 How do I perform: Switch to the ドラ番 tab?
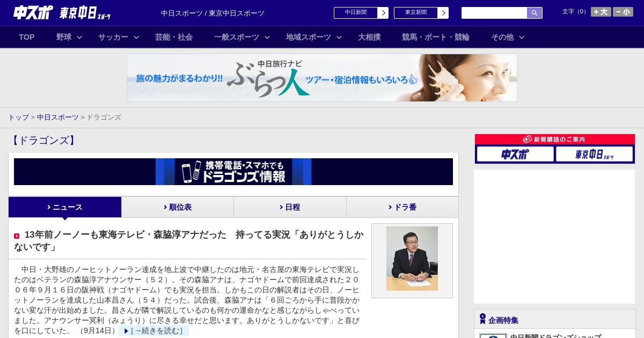point(402,207)
